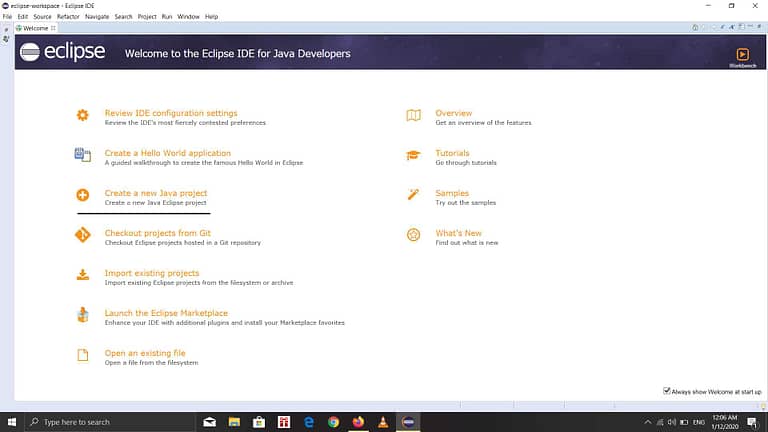Click the Hello World application icon
Screen dimensions: 768x432
(x=82, y=155)
